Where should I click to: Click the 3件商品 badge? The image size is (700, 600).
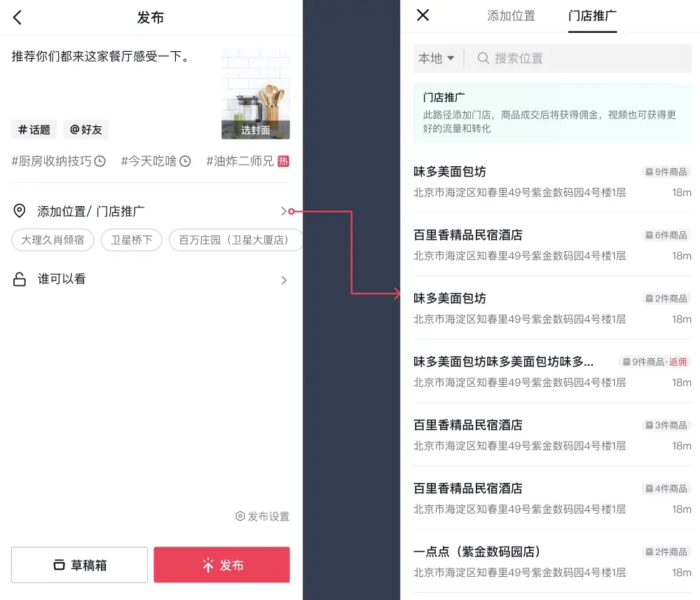click(x=666, y=425)
